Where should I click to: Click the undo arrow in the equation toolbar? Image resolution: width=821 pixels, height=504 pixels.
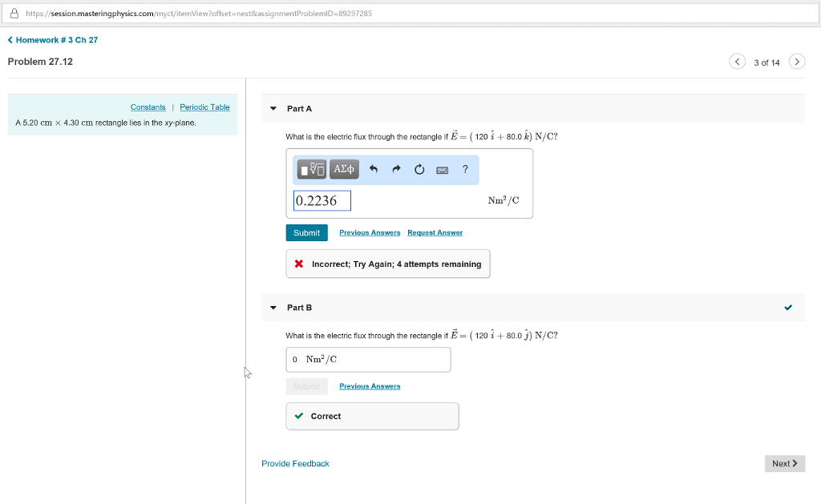click(373, 169)
